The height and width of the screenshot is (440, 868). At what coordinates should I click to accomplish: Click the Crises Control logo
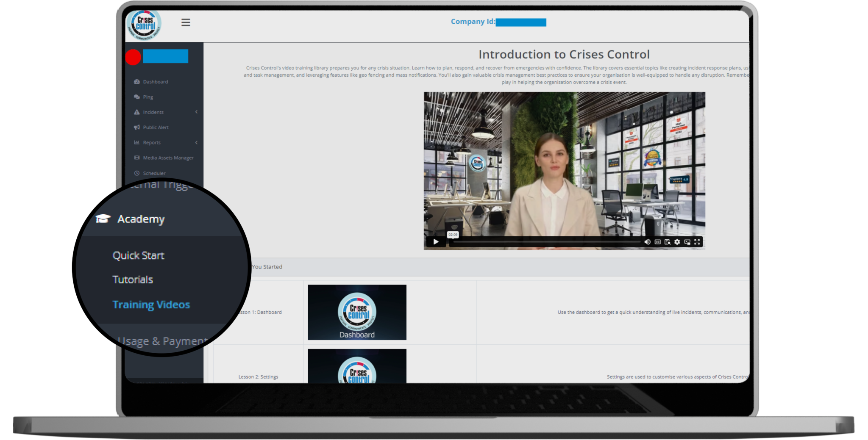point(144,25)
